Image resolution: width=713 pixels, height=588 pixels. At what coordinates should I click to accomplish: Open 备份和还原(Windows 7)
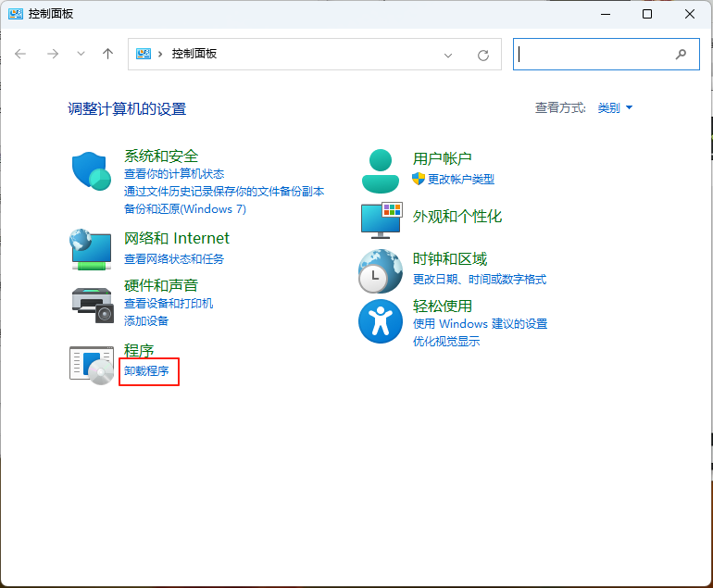(x=185, y=209)
